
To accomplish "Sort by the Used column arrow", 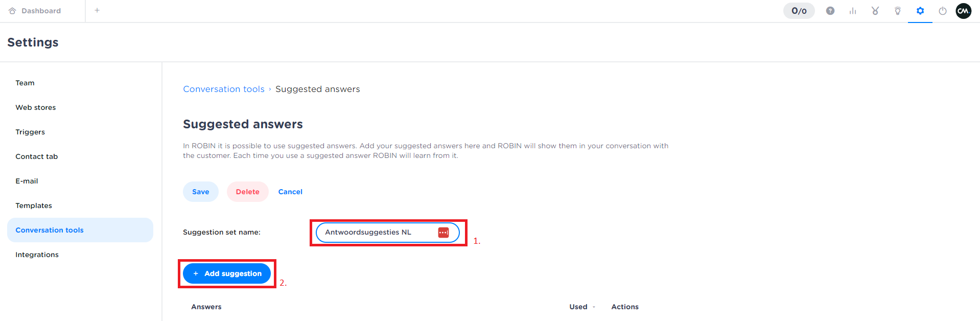I will 594,307.
